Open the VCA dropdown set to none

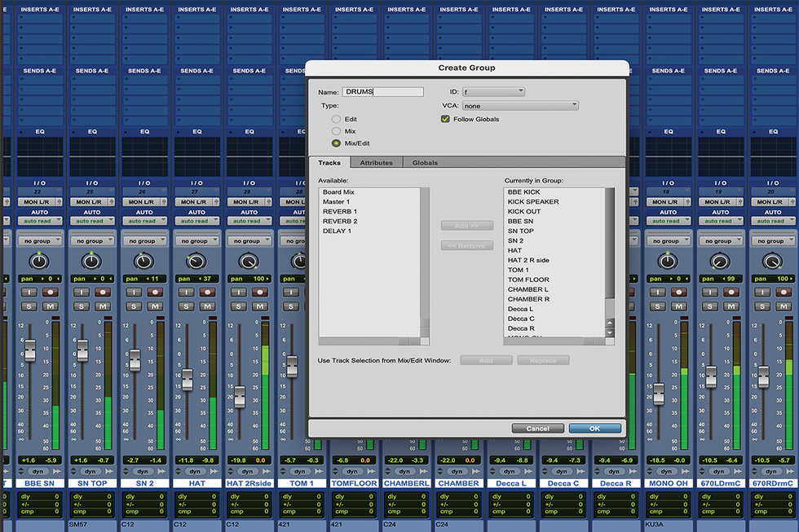(x=520, y=106)
